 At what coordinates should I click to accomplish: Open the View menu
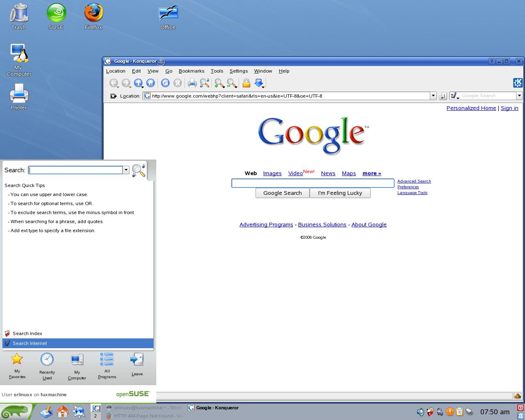coord(153,71)
